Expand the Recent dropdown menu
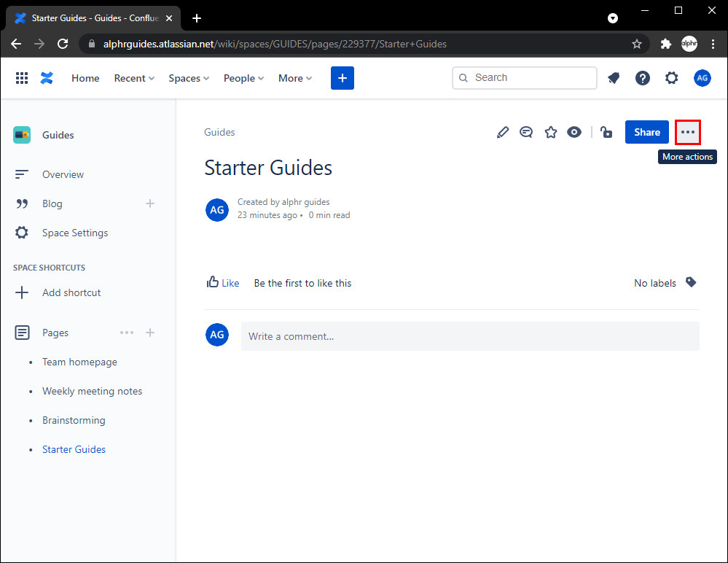Screen dimensions: 728x563 tap(134, 78)
